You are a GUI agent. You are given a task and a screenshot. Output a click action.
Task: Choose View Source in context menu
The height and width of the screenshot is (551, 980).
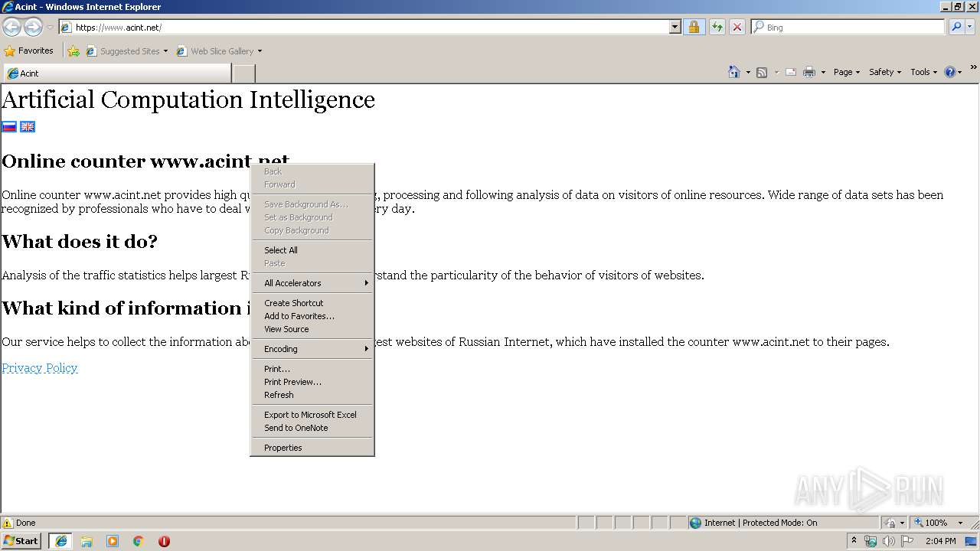point(312,329)
